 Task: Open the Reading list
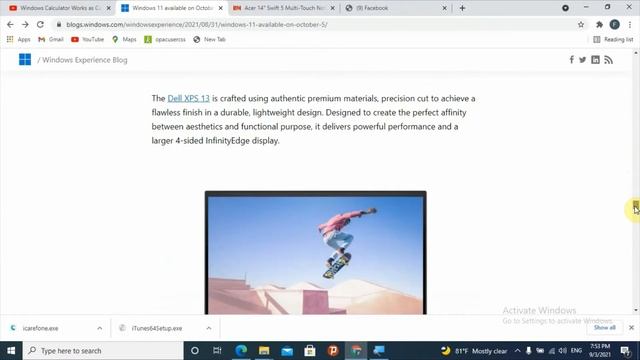point(613,39)
